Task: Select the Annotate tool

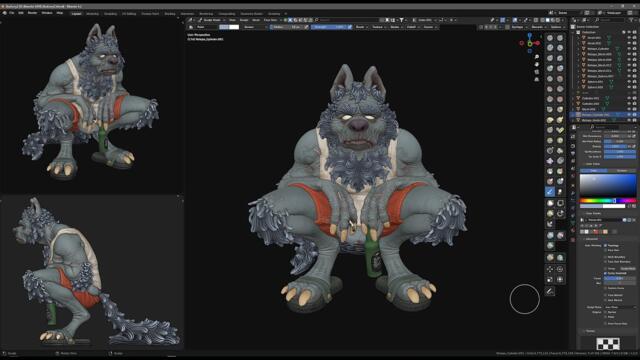Action: click(550, 291)
